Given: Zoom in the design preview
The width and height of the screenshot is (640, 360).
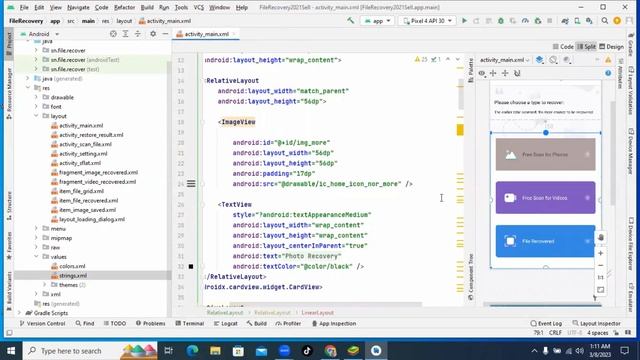Looking at the screenshot, I should [x=601, y=253].
